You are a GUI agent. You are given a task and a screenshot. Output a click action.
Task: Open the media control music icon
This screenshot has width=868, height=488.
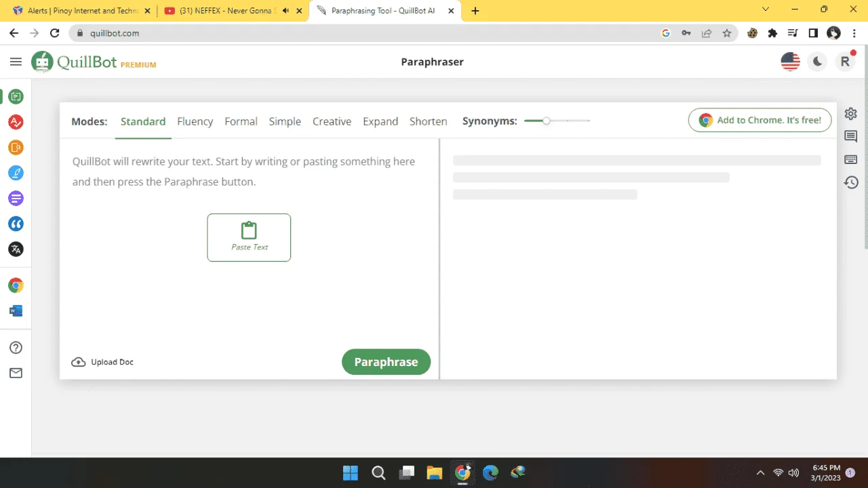click(x=793, y=33)
